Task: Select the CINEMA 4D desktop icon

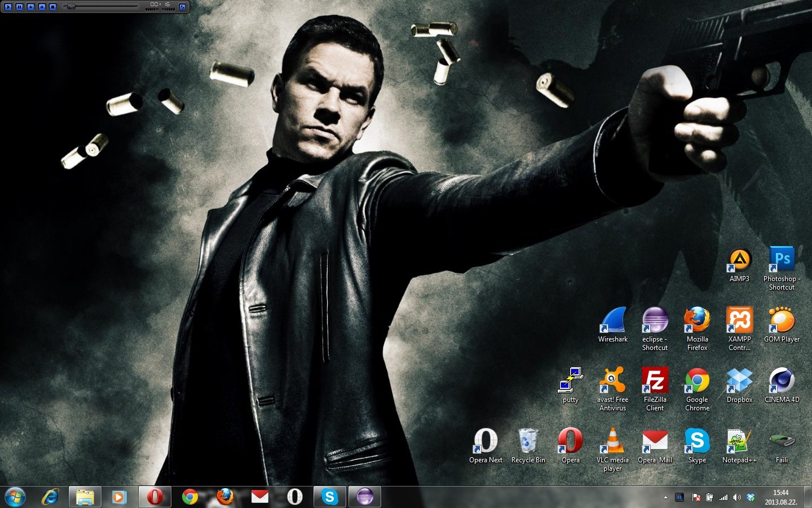Action: (782, 381)
